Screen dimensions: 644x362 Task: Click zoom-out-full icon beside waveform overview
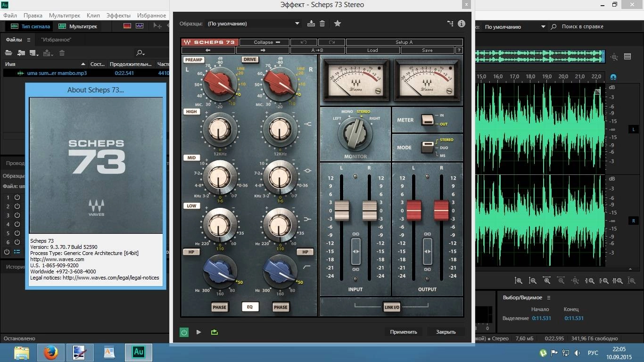(614, 57)
